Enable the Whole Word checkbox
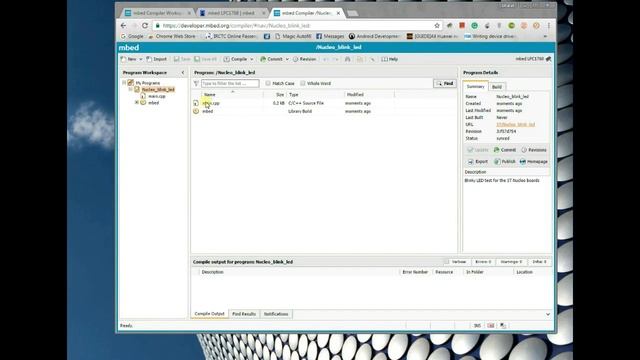Screen dimensions: 640x360 [x=303, y=83]
